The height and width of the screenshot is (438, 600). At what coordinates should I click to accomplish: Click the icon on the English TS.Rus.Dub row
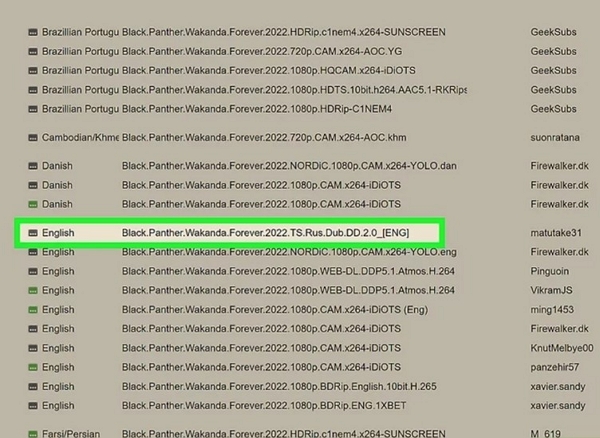click(x=33, y=233)
